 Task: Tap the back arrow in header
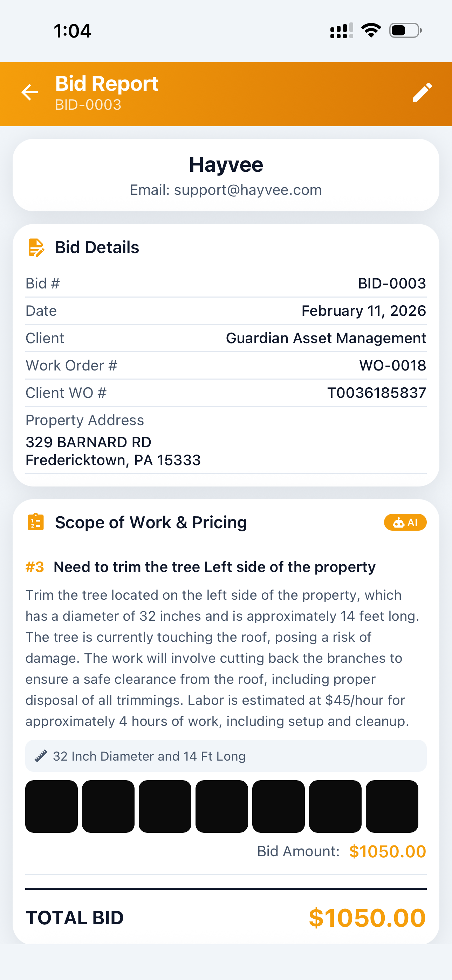pos(30,93)
